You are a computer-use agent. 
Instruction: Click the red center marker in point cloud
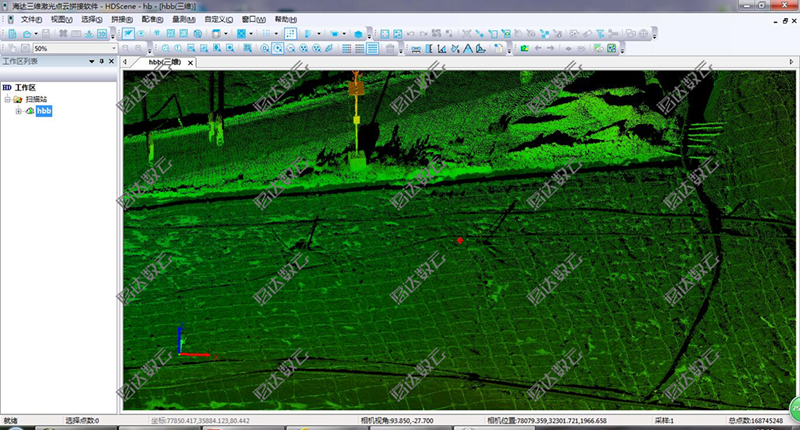click(460, 241)
